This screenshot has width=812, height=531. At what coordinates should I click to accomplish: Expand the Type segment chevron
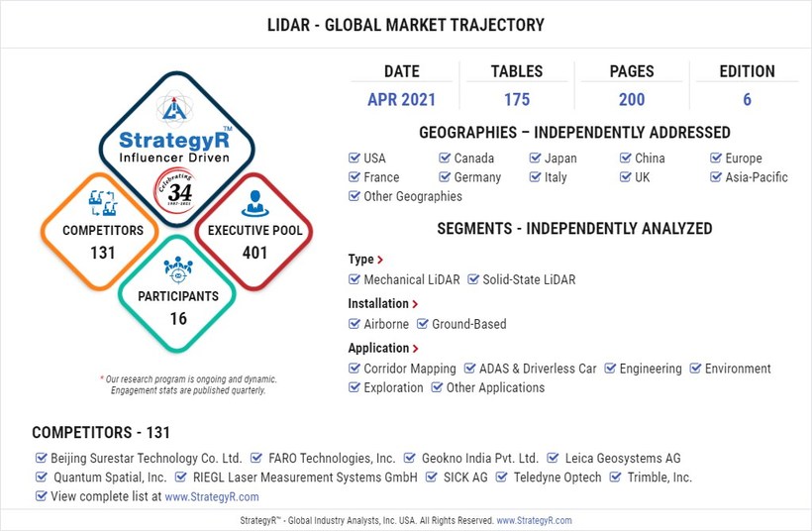[380, 260]
